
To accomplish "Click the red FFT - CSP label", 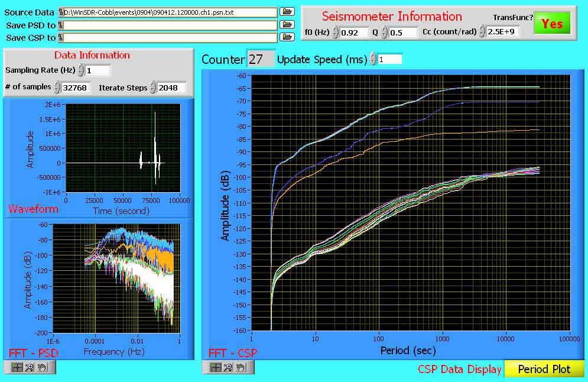I will [x=232, y=353].
